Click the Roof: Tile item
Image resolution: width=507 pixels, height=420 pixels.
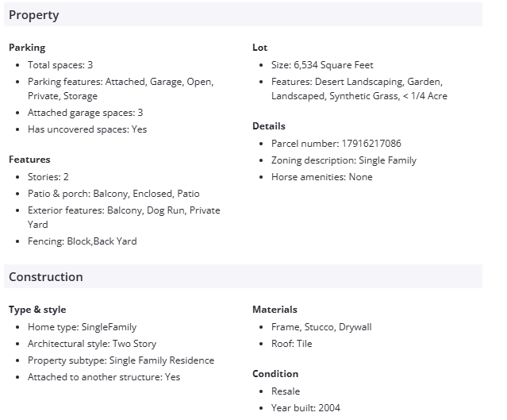pos(292,344)
